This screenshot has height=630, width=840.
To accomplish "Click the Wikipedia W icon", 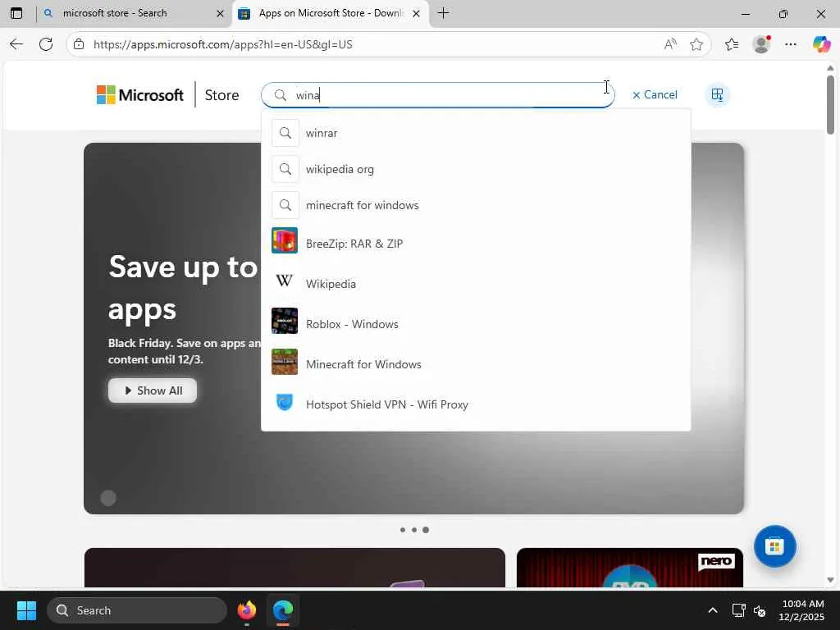I will tap(285, 281).
